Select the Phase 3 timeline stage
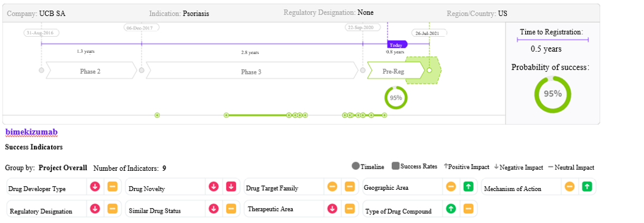The width and height of the screenshot is (644, 223). pyautogui.click(x=252, y=71)
